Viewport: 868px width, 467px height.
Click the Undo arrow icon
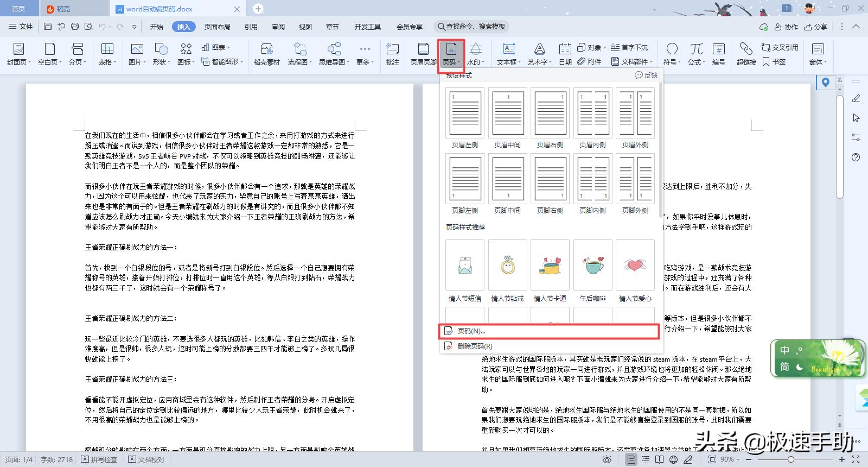(x=102, y=27)
